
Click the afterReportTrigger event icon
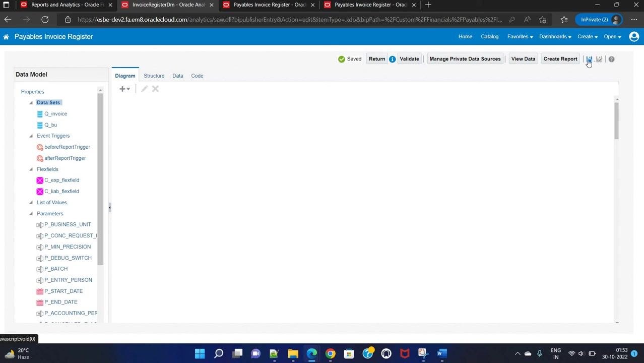(x=40, y=158)
